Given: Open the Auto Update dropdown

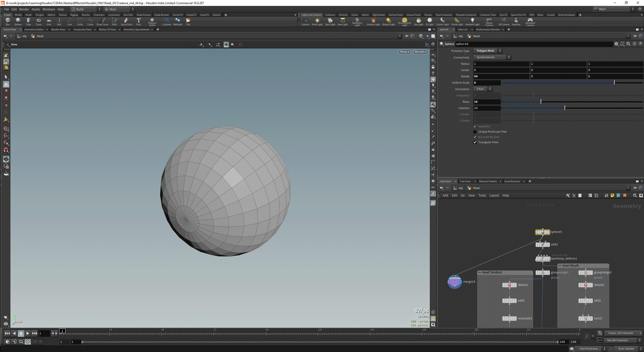Looking at the screenshot, I should pyautogui.click(x=629, y=349).
